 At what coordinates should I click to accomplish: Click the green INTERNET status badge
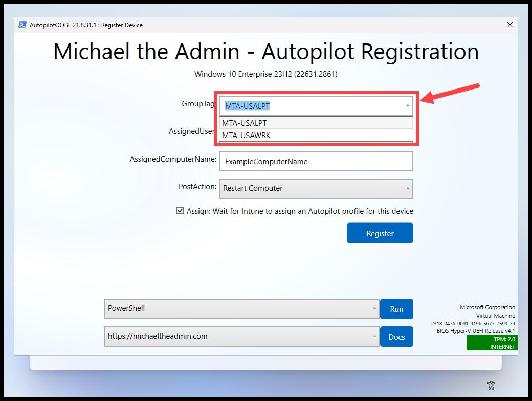click(504, 346)
